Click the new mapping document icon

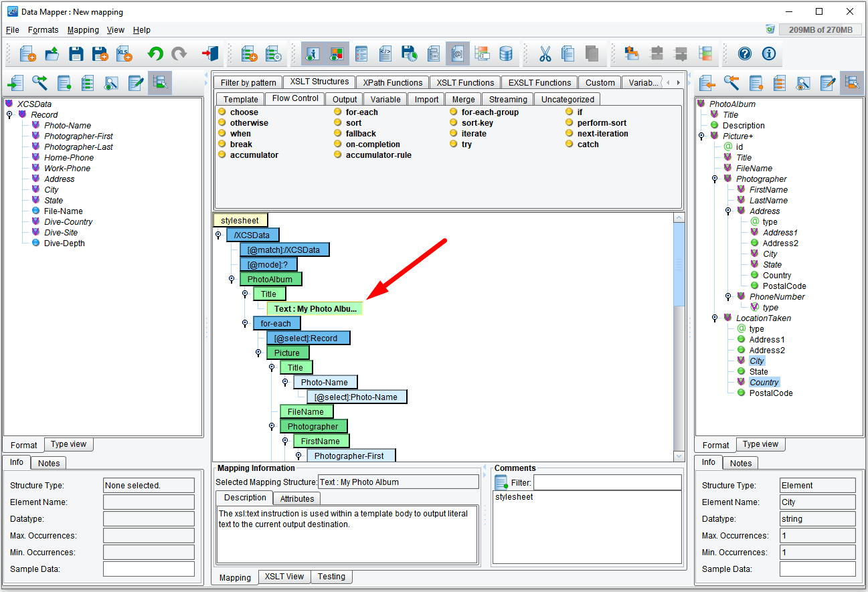(27, 54)
